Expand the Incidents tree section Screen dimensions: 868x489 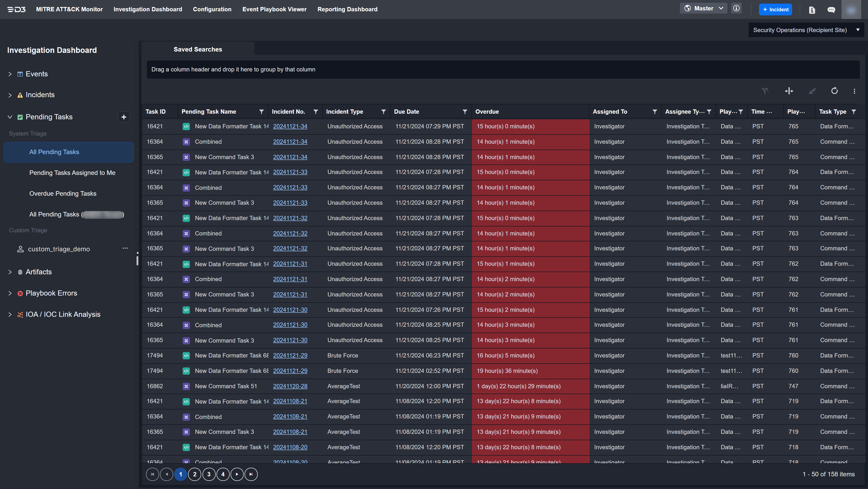click(10, 95)
